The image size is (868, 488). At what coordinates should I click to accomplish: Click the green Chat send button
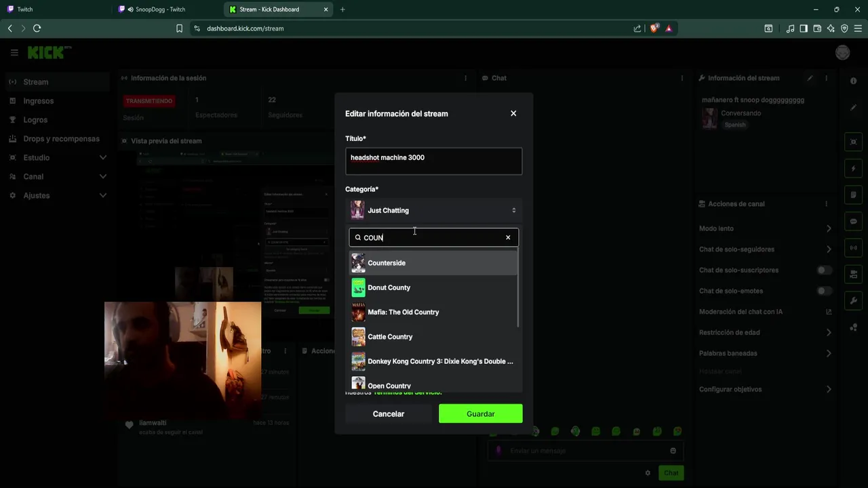pyautogui.click(x=671, y=473)
